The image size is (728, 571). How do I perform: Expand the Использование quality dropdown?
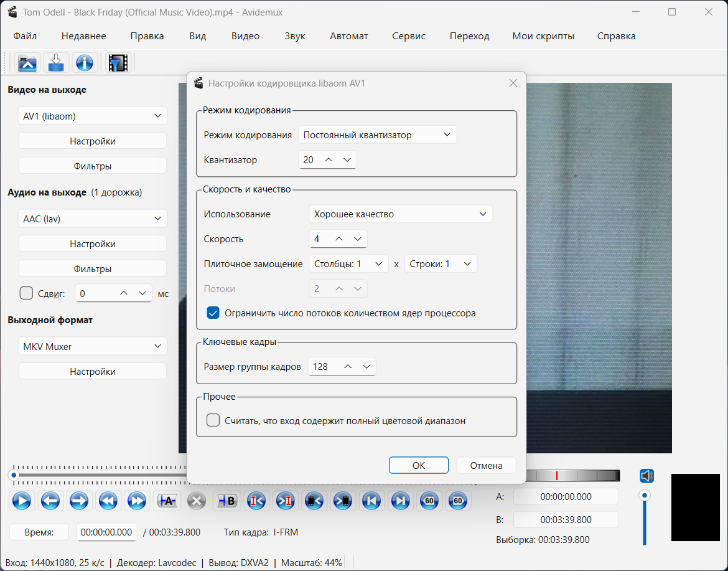tap(400, 214)
